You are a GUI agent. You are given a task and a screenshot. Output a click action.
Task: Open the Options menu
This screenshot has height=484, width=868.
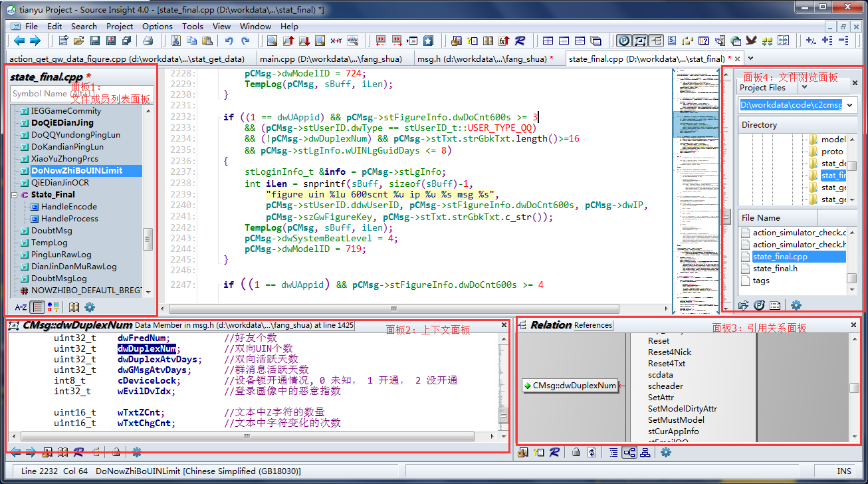coord(157,27)
